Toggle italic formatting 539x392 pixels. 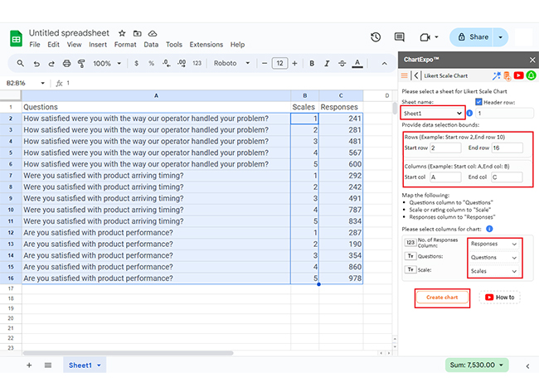[327, 63]
